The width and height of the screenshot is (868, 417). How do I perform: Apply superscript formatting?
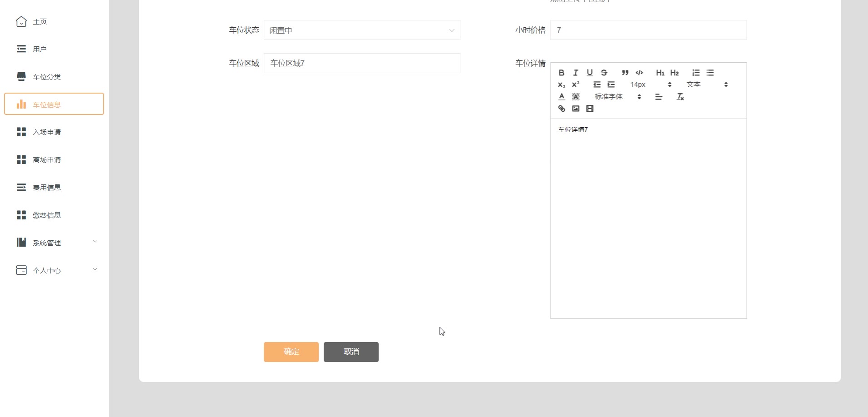tap(576, 84)
